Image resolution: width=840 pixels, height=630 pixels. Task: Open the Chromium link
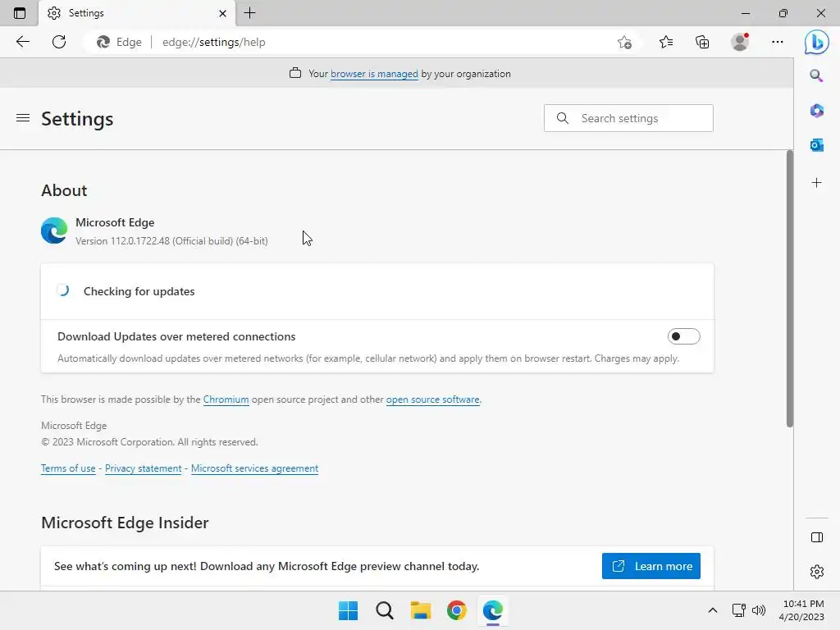click(x=226, y=399)
